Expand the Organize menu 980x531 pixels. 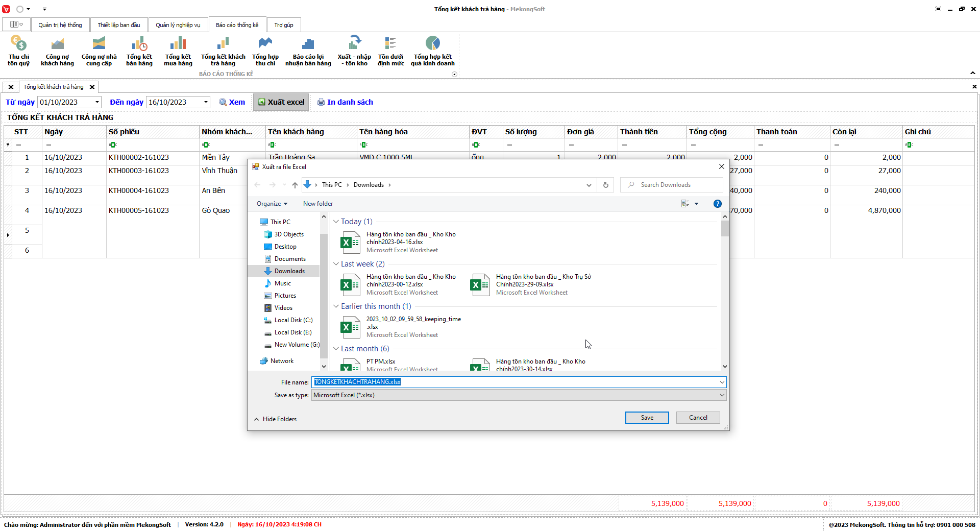coord(272,204)
